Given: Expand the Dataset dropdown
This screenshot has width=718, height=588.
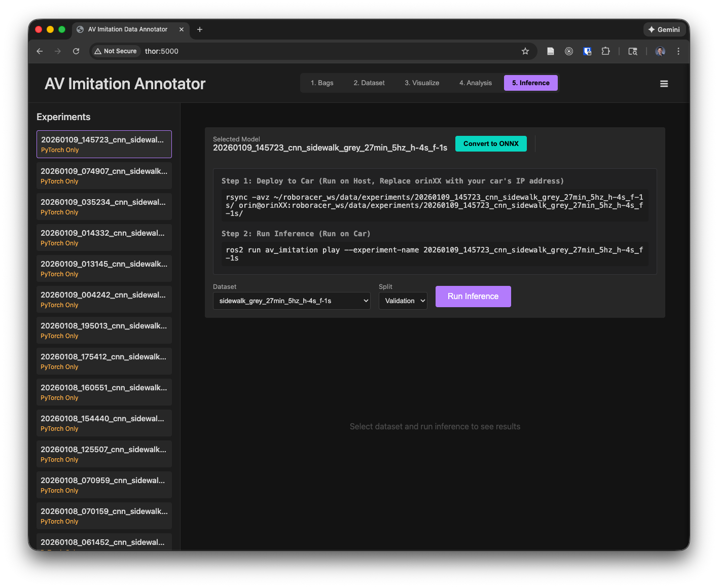Looking at the screenshot, I should click(x=292, y=301).
